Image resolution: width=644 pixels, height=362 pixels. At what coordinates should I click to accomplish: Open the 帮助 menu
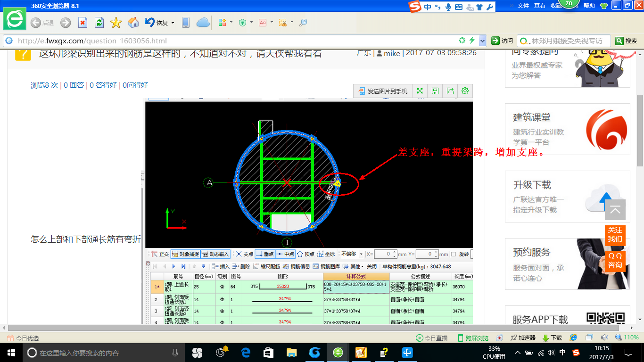[x=589, y=6]
